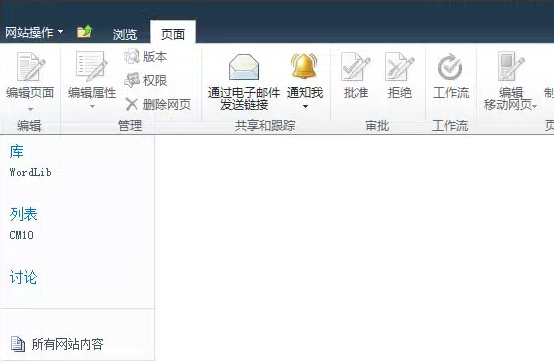Click the 拒绝 reject icon
This screenshot has width=554, height=364.
click(x=399, y=66)
